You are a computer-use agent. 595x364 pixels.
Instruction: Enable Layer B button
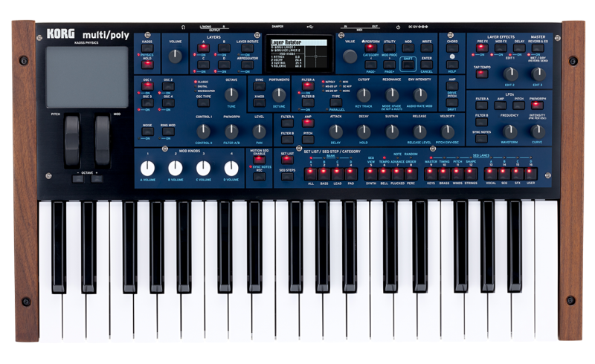(223, 48)
